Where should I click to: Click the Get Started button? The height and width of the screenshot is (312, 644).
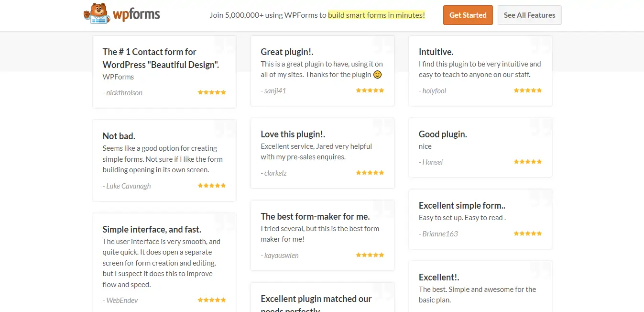[x=468, y=15]
